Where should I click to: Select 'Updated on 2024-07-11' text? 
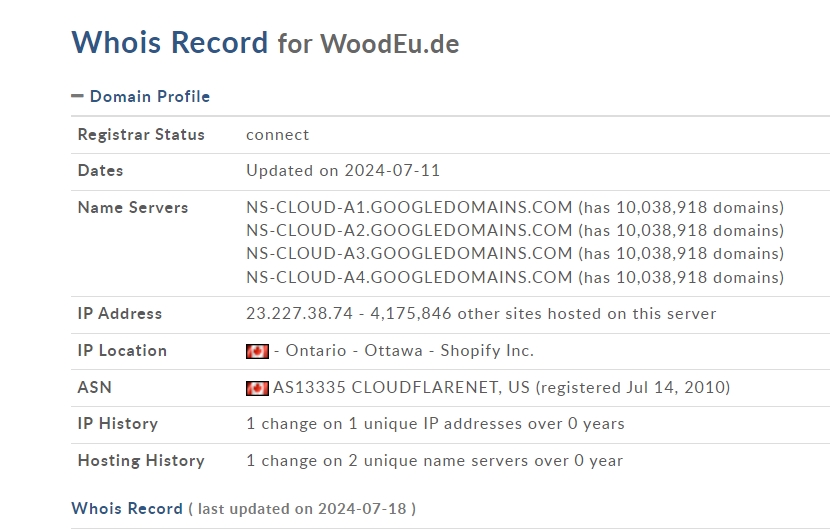tap(343, 171)
